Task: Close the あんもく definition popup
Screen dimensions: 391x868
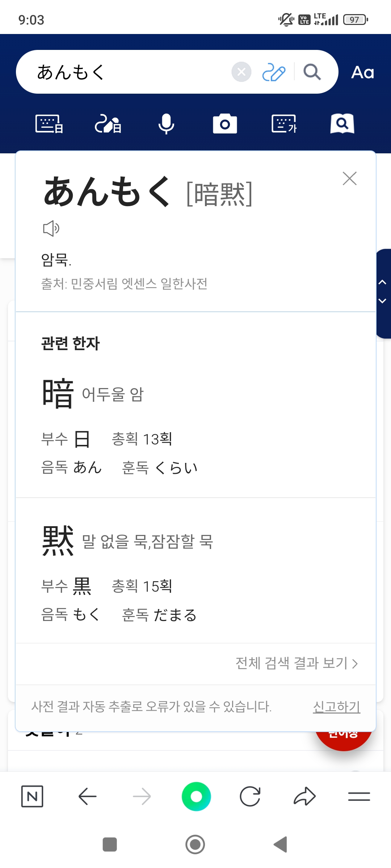Action: (x=350, y=178)
